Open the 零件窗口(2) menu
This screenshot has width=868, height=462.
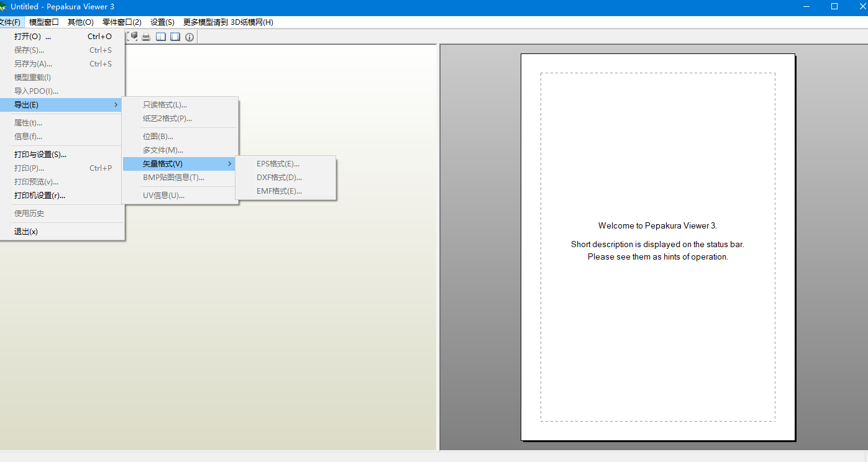click(122, 22)
